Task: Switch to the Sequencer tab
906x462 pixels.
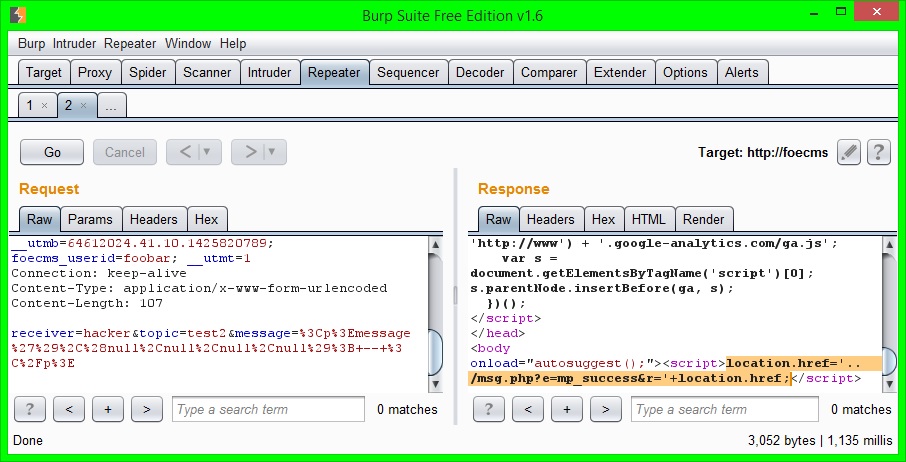Action: pyautogui.click(x=408, y=72)
